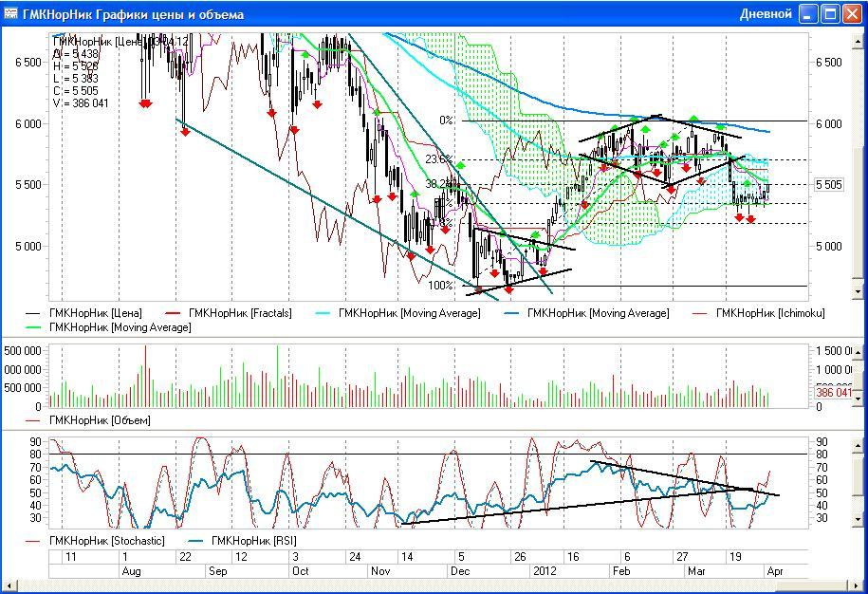Click the down scroll arrow of the volume panel

tap(858, 399)
